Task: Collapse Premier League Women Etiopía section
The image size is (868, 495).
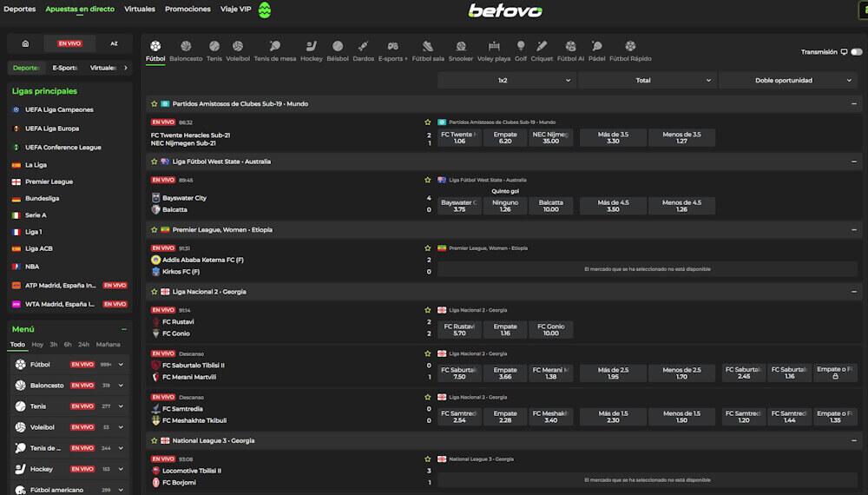Action: click(x=853, y=230)
